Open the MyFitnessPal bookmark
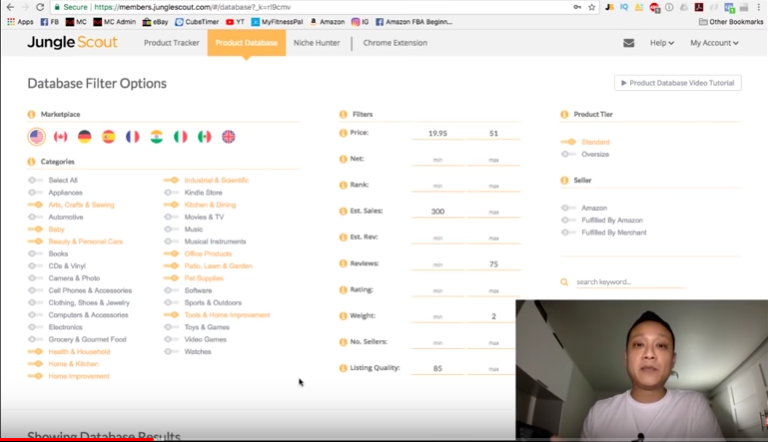Screen dimensions: 768x442 point(277,22)
